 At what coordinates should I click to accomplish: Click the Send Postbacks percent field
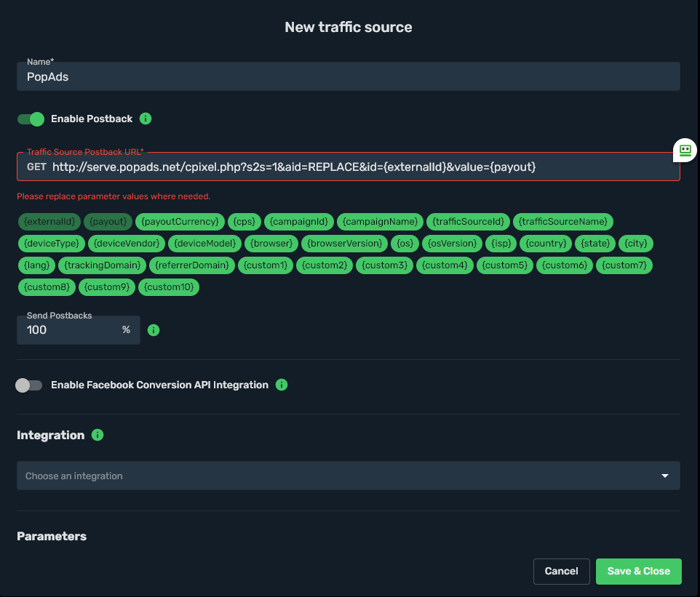[79, 330]
